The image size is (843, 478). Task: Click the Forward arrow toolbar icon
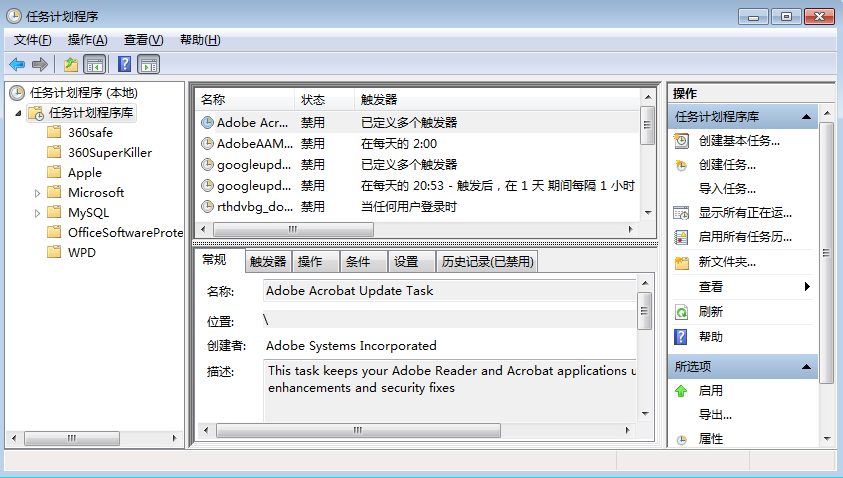[x=40, y=65]
